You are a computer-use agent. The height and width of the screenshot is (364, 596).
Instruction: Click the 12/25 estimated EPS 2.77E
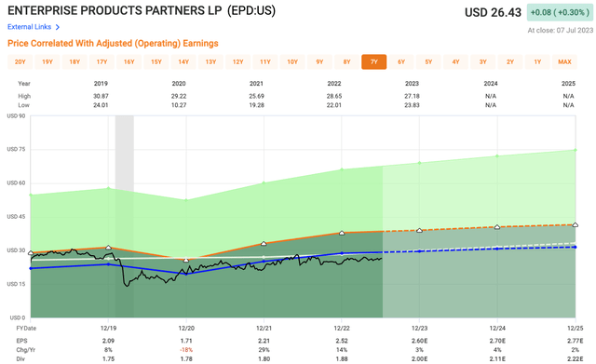coord(576,341)
